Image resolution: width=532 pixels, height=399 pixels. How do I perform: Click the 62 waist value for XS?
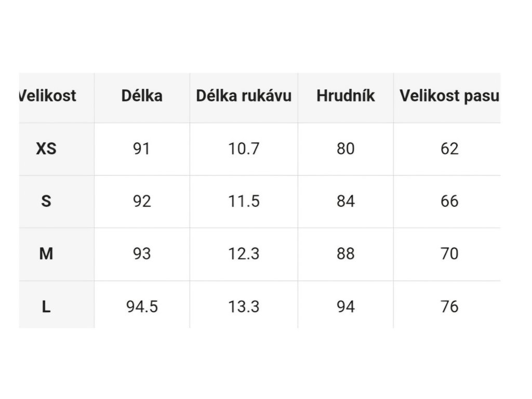(449, 149)
